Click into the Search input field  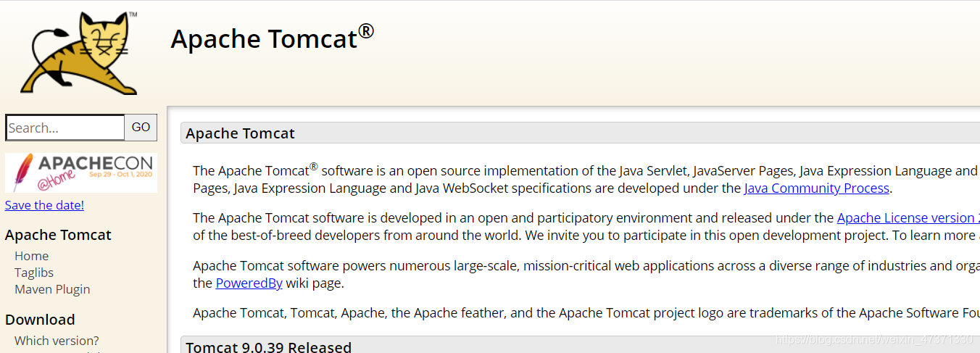point(65,128)
